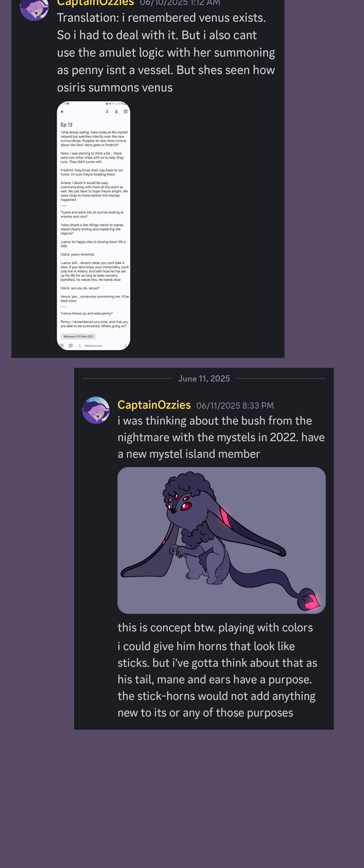The width and height of the screenshot is (364, 868).
Task: Click the Ep 13 note title
Action: coord(66,125)
